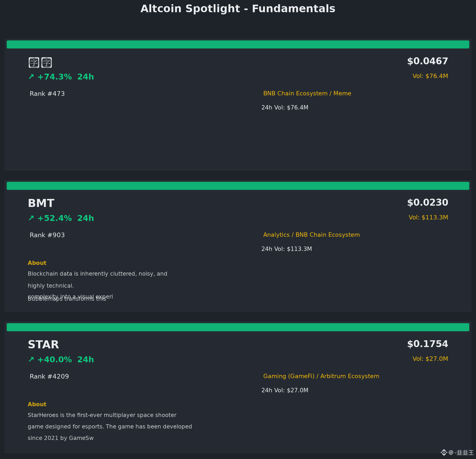Click the About heading under STAR

coord(37,404)
